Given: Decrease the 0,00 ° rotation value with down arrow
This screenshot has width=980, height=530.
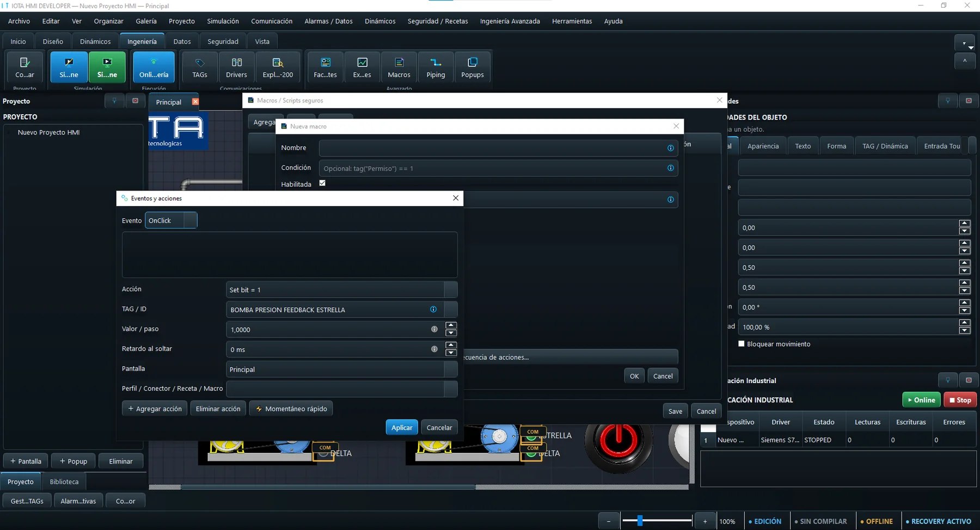Looking at the screenshot, I should click(x=965, y=311).
